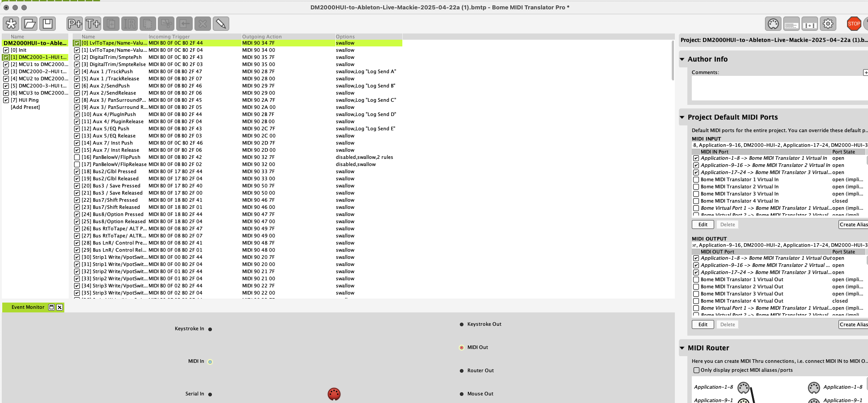Add a preset with the P+ button
Screen dimensions: 868x403
click(75, 24)
